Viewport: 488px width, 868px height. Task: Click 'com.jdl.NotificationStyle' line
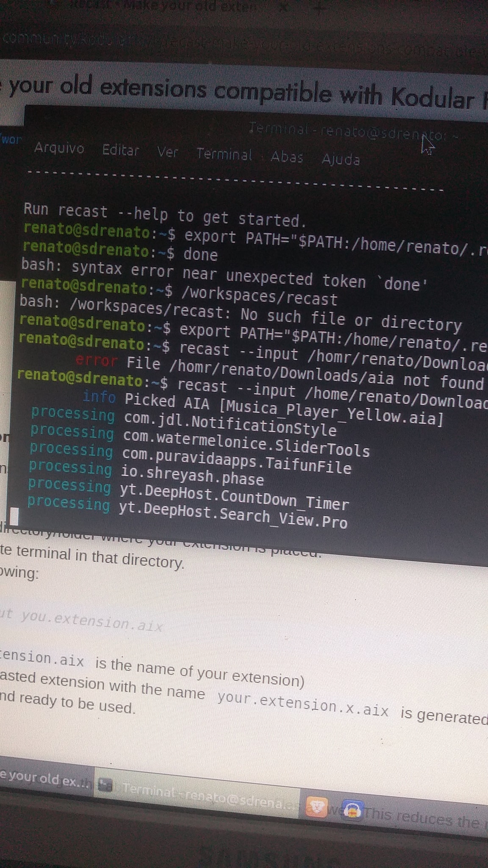pos(230,423)
